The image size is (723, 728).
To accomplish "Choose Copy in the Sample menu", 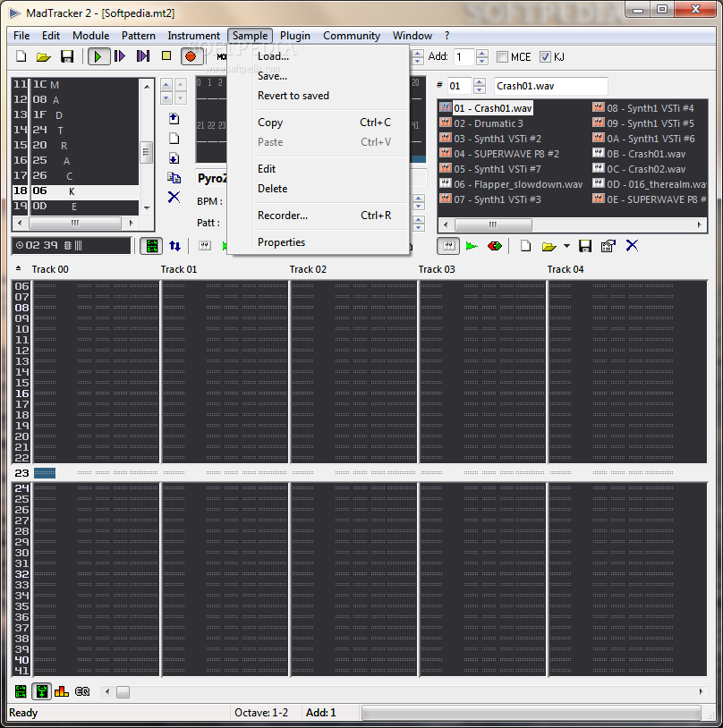I will click(319, 123).
